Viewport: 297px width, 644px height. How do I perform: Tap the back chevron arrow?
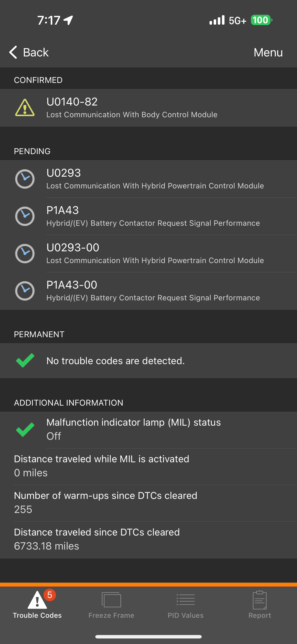pyautogui.click(x=13, y=52)
